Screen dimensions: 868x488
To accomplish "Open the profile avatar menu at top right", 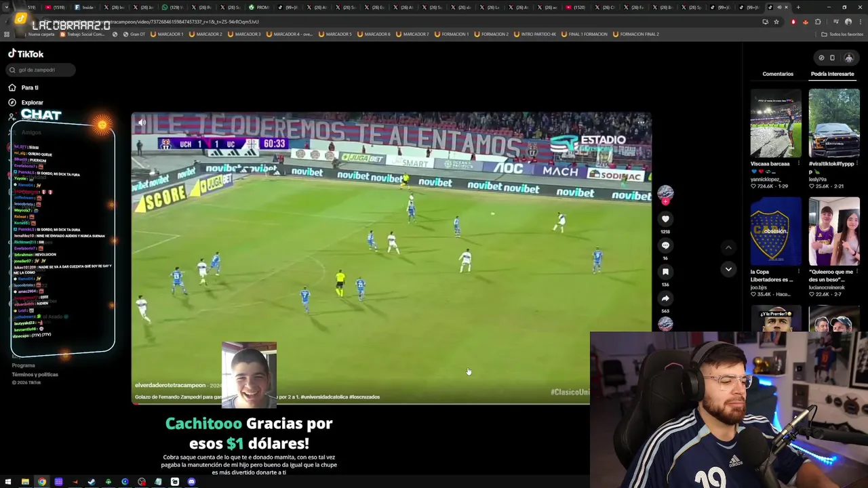I will [x=848, y=58].
